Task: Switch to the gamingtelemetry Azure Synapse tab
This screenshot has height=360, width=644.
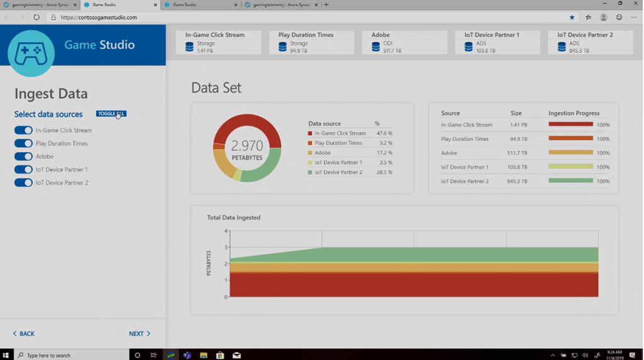Action: coord(38,5)
